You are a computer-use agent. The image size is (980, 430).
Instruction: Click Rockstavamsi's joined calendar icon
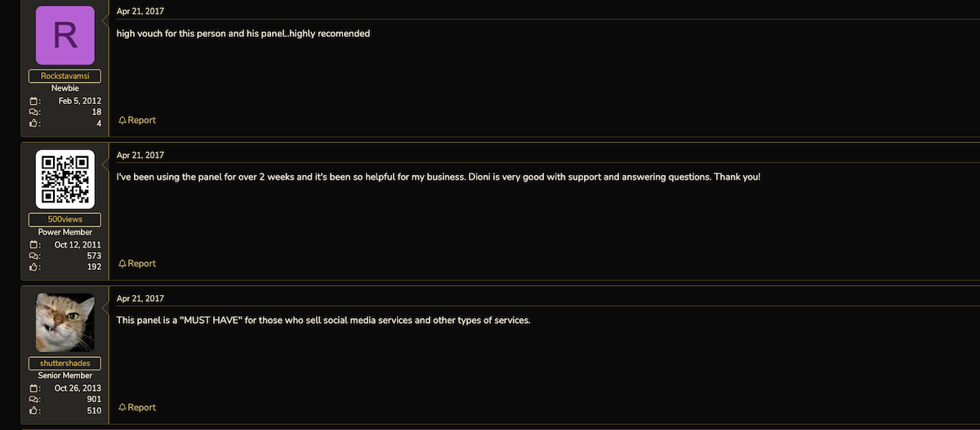click(x=34, y=101)
